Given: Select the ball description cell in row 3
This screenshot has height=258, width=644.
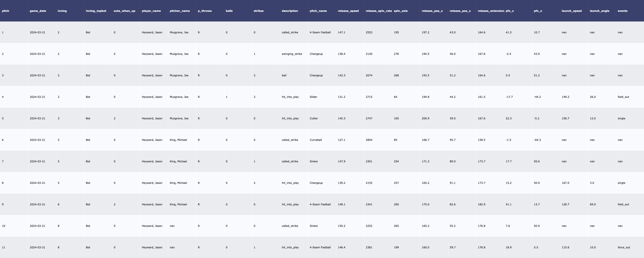Looking at the screenshot, I should pyautogui.click(x=284, y=76).
